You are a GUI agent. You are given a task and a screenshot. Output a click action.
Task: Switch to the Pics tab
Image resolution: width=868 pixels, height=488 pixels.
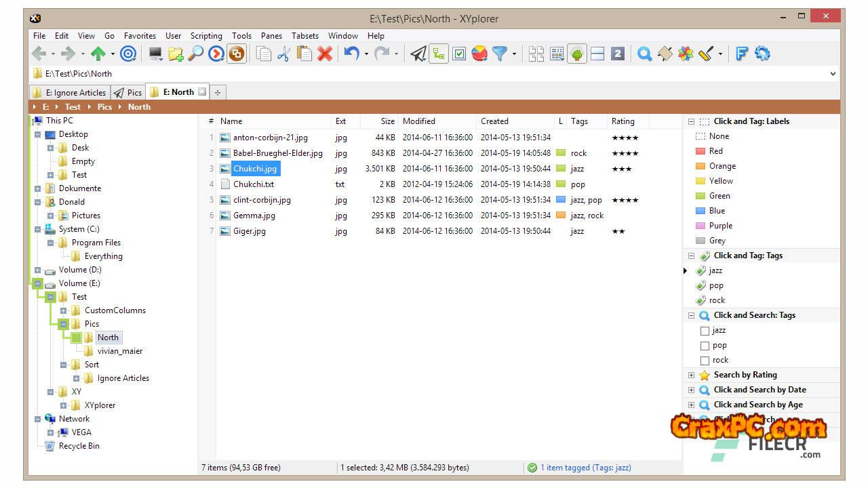tap(129, 93)
